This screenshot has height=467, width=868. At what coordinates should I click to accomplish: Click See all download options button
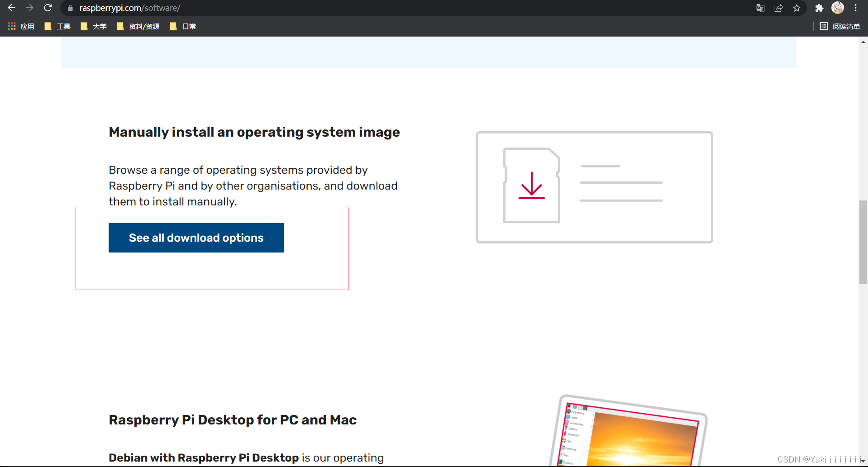tap(196, 238)
